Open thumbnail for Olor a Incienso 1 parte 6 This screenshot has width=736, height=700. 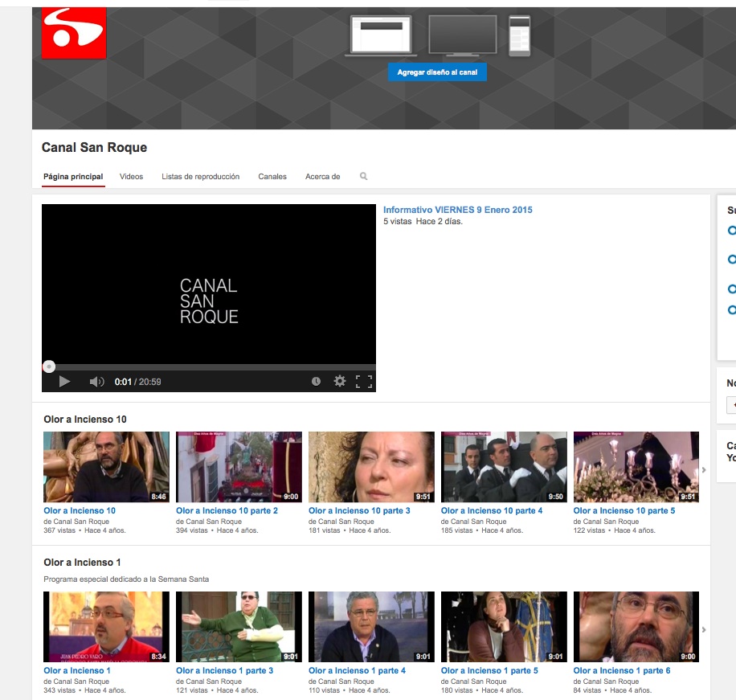(x=636, y=627)
